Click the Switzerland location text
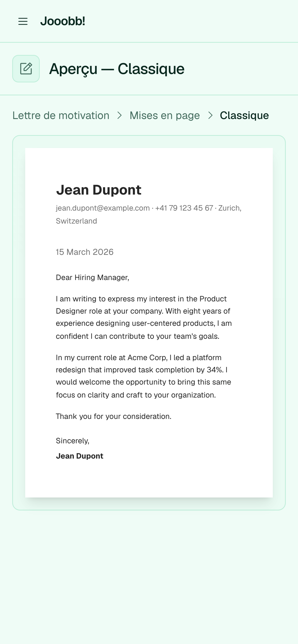The image size is (298, 644). pos(76,221)
